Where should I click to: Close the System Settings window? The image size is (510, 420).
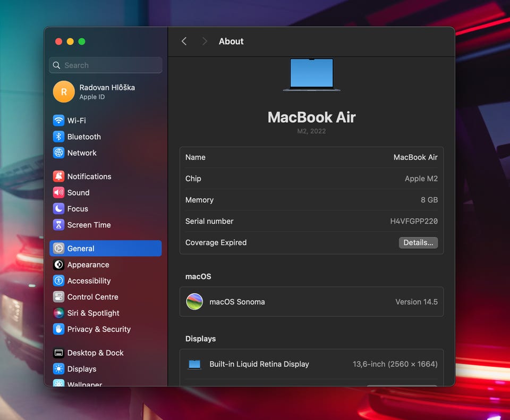(x=58, y=41)
